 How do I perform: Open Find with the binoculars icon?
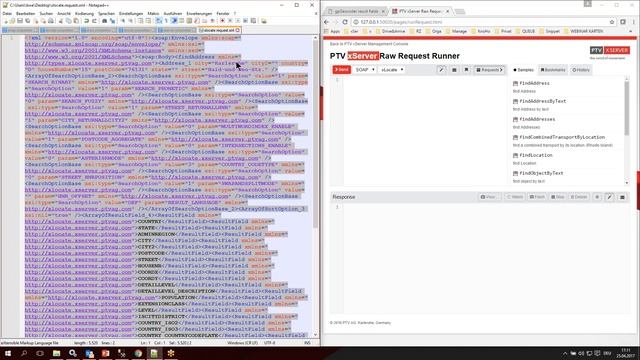tap(104, 21)
